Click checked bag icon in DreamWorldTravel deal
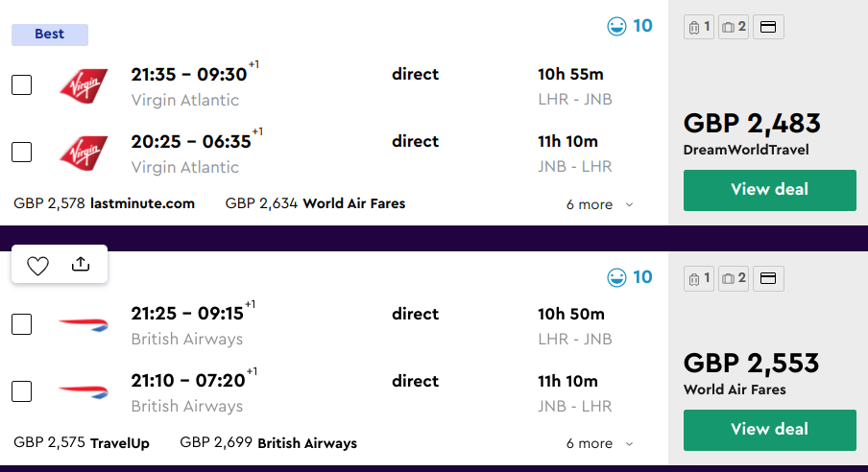This screenshot has height=472, width=868. pos(733,27)
